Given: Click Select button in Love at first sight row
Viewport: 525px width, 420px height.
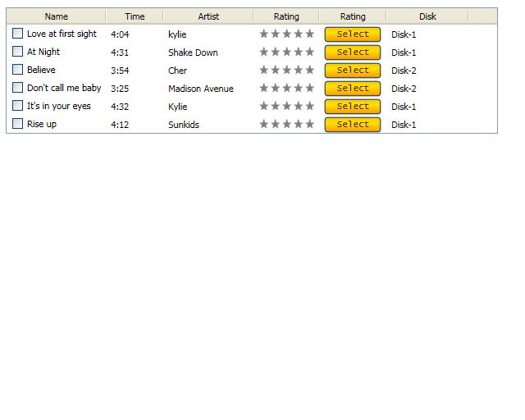Looking at the screenshot, I should tap(353, 34).
